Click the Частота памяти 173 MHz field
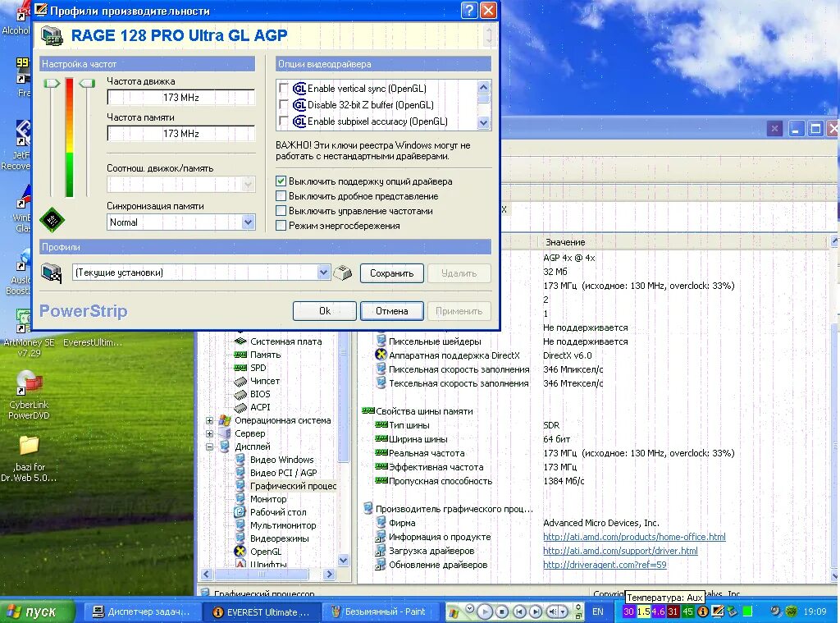840x623 pixels. [x=181, y=134]
